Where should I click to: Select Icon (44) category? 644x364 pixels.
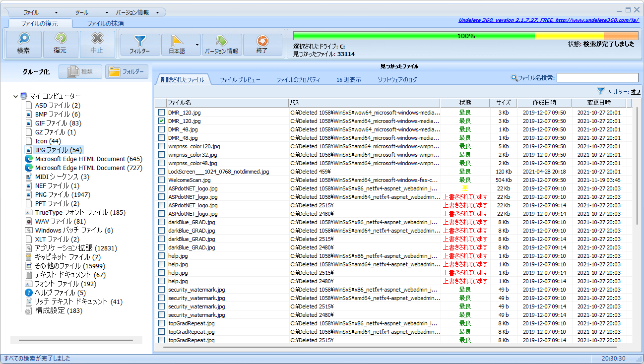[x=48, y=141]
